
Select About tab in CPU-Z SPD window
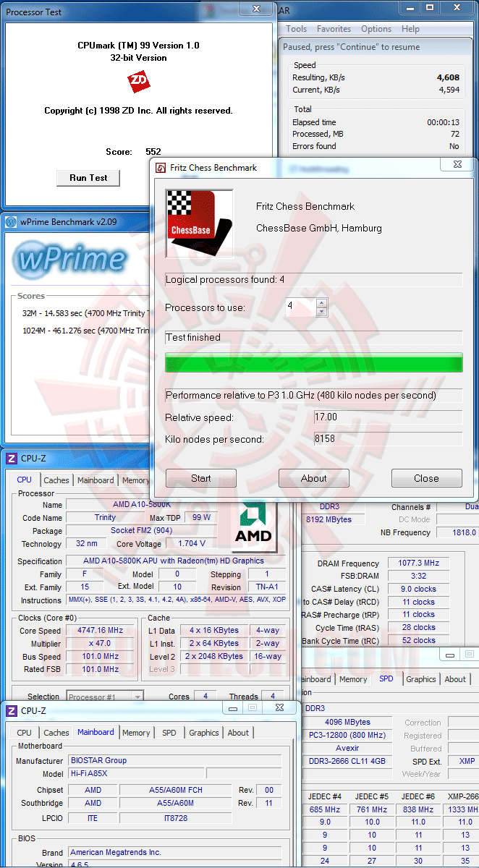(x=455, y=679)
